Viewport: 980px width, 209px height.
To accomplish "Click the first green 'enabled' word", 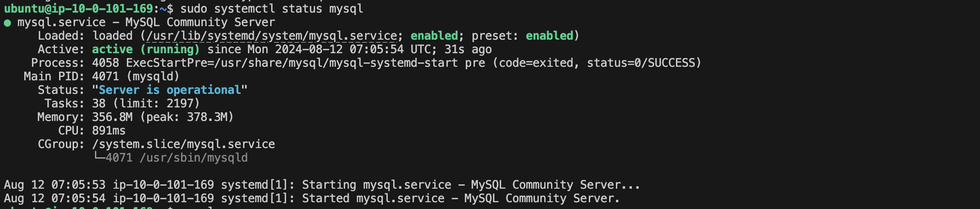I will pos(434,36).
